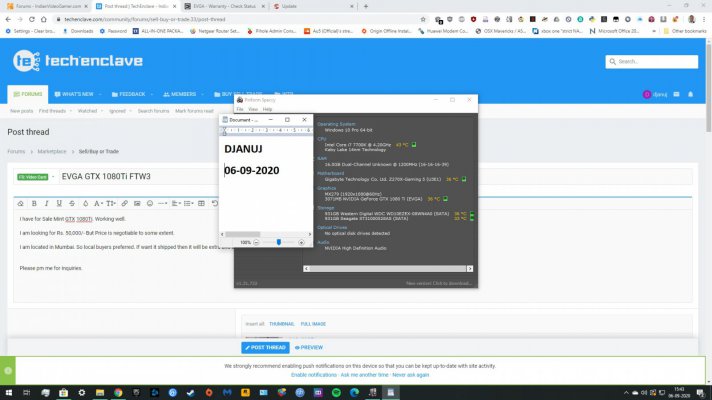Insert all attachments as Thumbnail
Image resolution: width=712 pixels, height=400 pixels.
282,324
